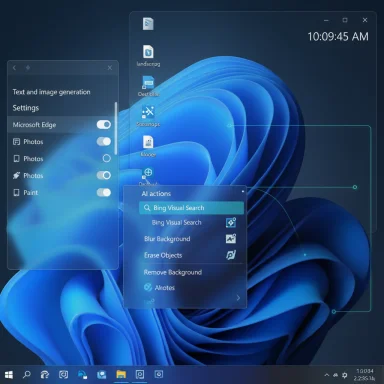Choose highlighted Bing Visual Search menu entry
The image size is (384, 384).
(x=191, y=208)
